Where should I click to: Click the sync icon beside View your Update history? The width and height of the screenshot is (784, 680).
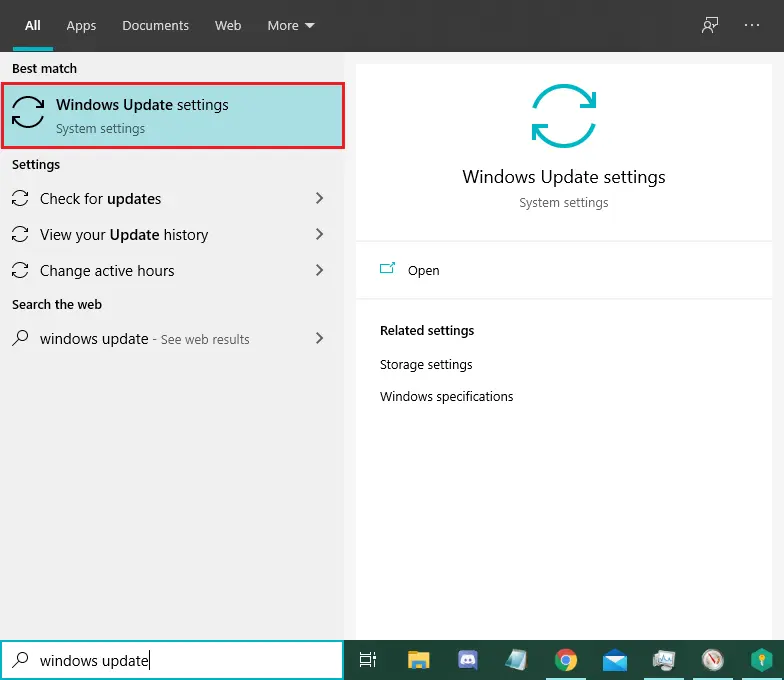pyautogui.click(x=20, y=234)
